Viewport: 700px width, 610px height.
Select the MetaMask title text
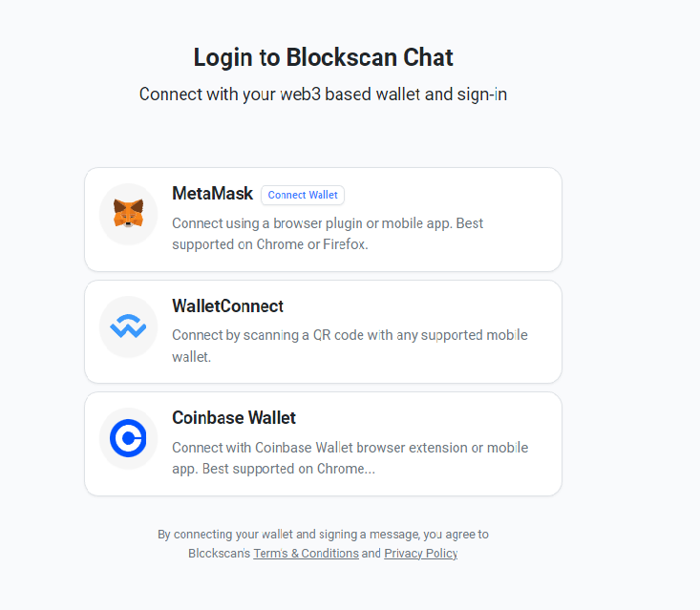click(213, 194)
